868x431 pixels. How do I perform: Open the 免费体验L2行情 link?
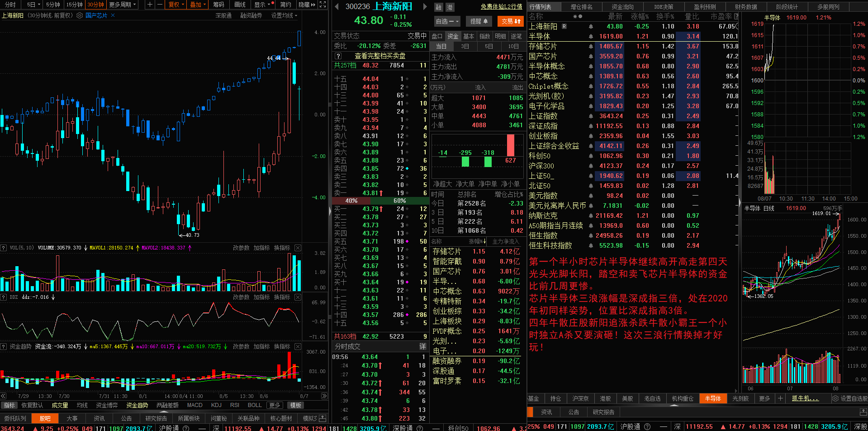click(x=501, y=6)
